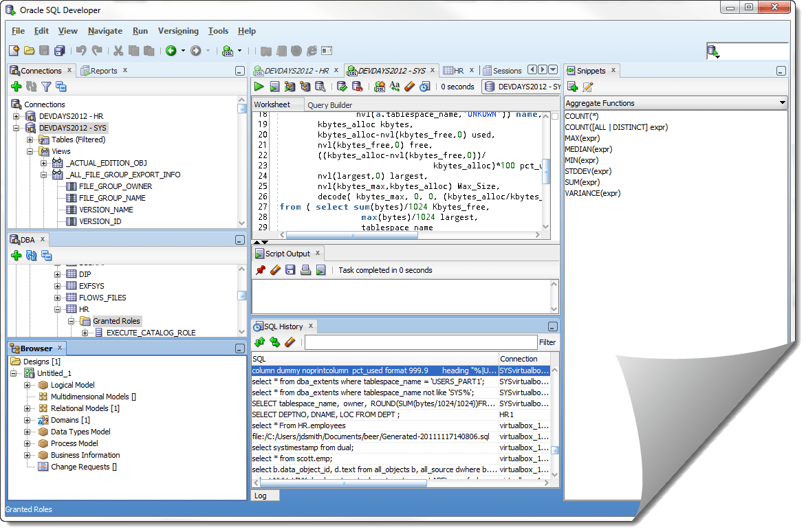Click the Save disk icon in Script Output
Screen dimensions: 806x532
click(x=290, y=269)
